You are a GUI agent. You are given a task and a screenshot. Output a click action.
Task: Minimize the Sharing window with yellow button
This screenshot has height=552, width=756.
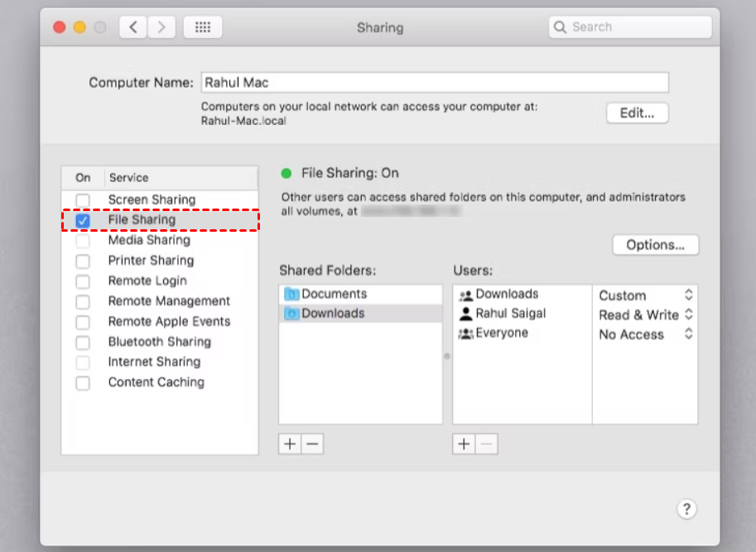[x=79, y=27]
